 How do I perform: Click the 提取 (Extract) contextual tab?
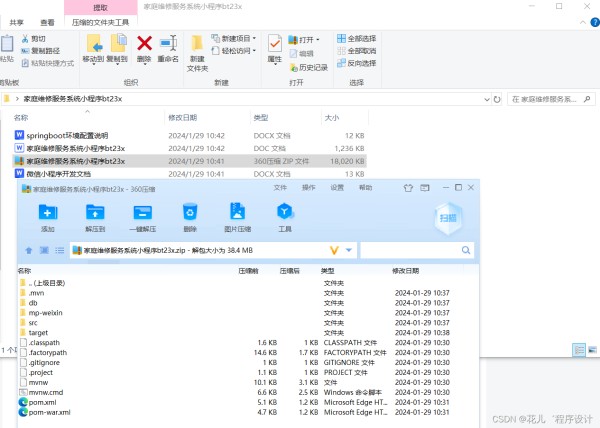tap(101, 8)
